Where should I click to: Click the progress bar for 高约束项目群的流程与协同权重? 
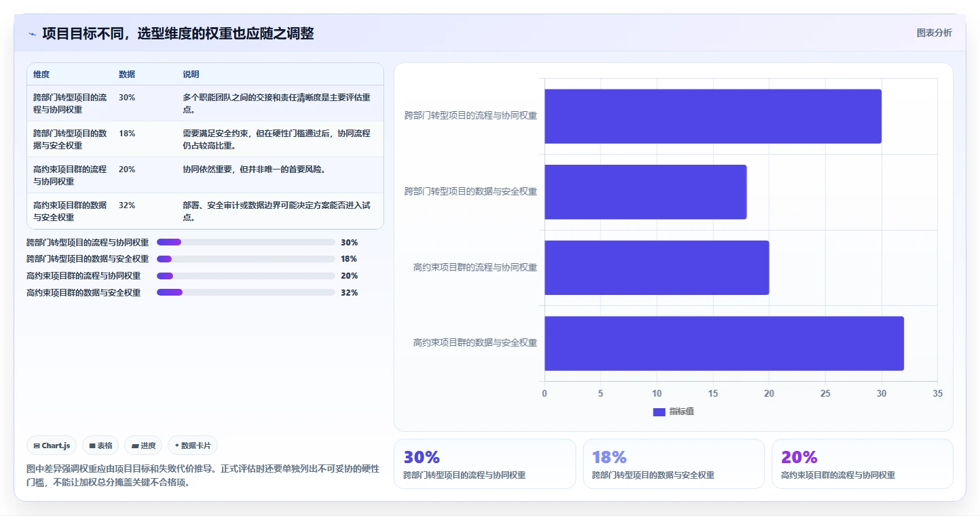pos(246,276)
